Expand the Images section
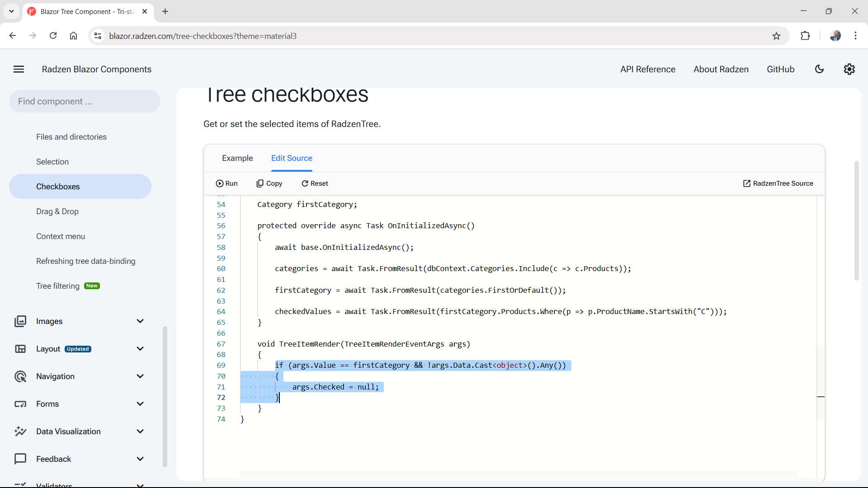This screenshot has height=488, width=868. pos(140,321)
